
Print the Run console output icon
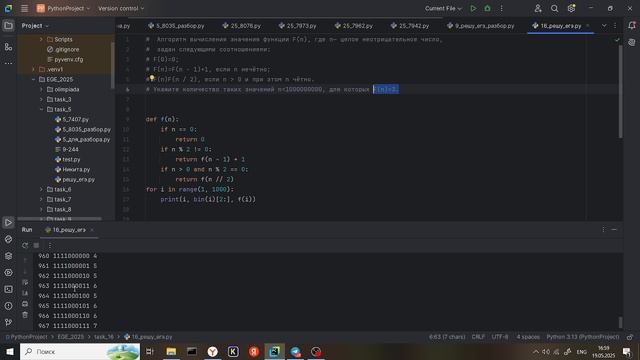[x=25, y=304]
